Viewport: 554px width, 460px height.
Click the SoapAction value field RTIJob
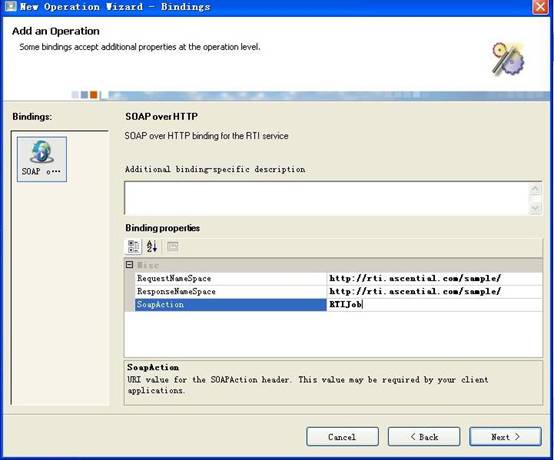435,305
